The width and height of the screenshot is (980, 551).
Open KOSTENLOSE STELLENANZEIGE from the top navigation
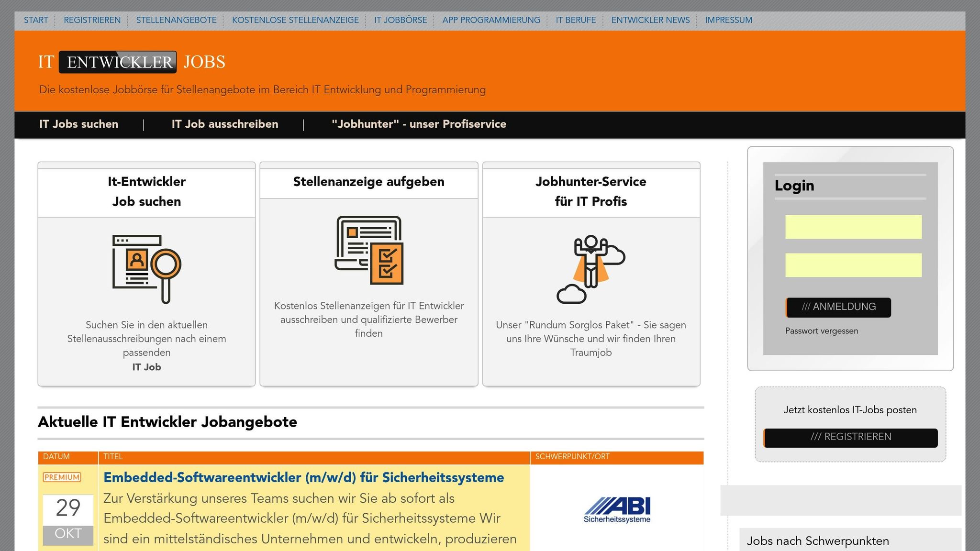pyautogui.click(x=295, y=20)
